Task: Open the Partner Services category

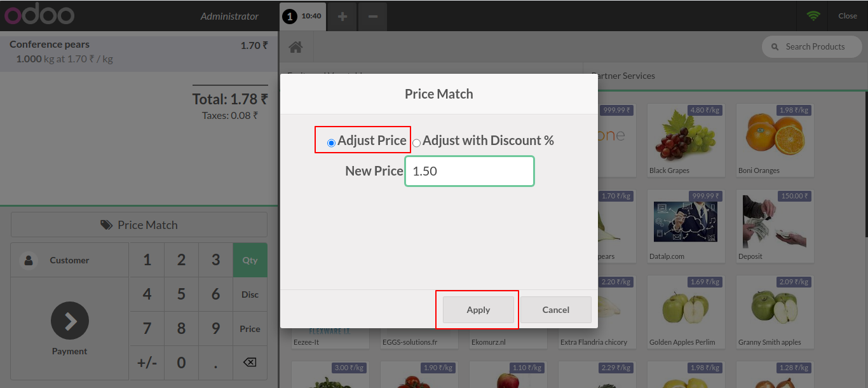Action: (623, 76)
